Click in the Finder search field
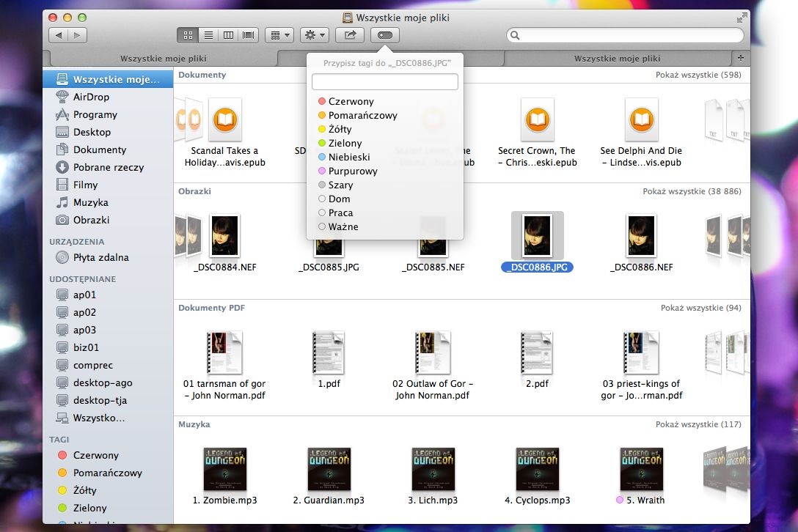The height and width of the screenshot is (532, 798). (625, 35)
